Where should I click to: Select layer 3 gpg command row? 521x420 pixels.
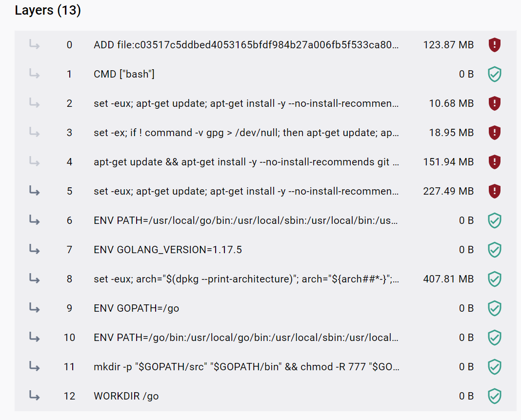(265, 133)
